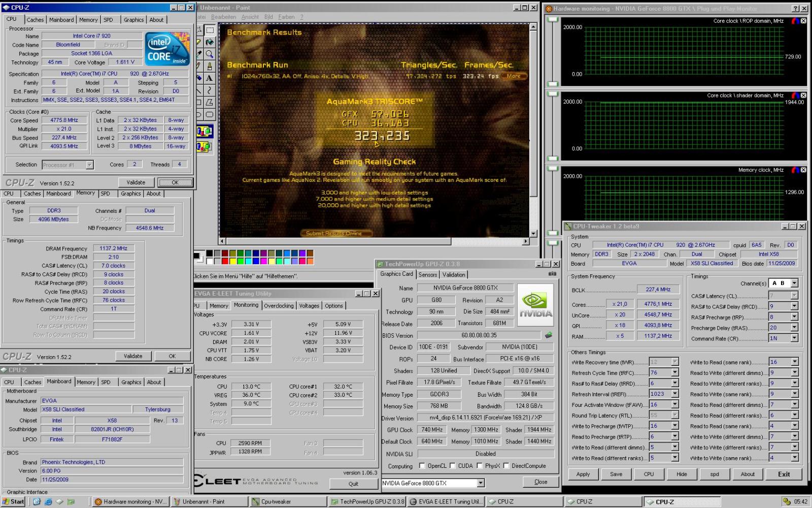This screenshot has width=812, height=508.
Task: Select the Polygon tool in Paint
Action: click(x=210, y=103)
